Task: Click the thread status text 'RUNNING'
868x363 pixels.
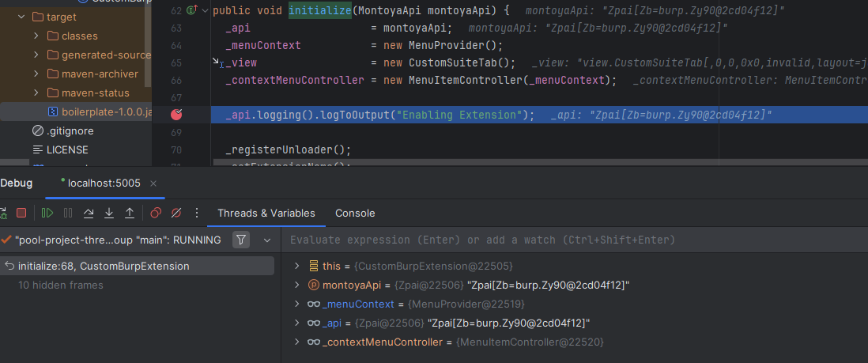Action: coord(197,240)
